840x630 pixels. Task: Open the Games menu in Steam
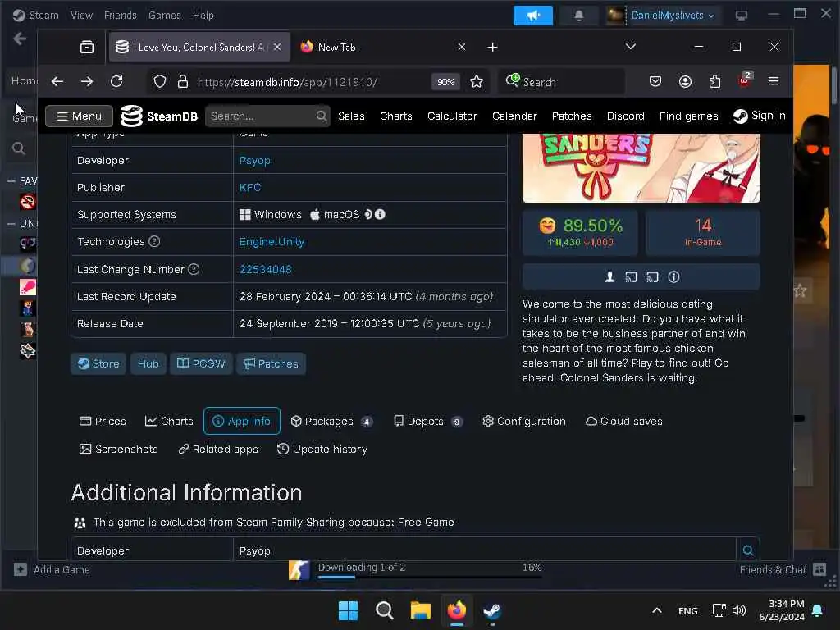(164, 15)
